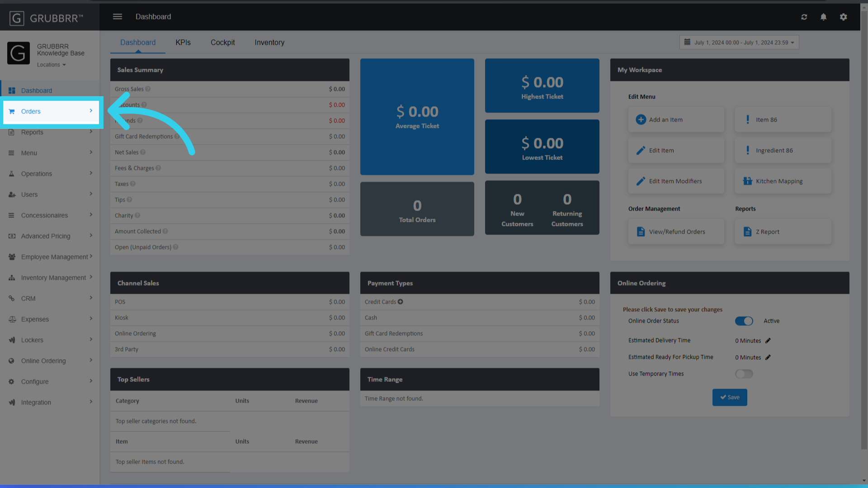This screenshot has height=488, width=868.
Task: Expand Credit Cards with the plus icon
Action: point(401,301)
